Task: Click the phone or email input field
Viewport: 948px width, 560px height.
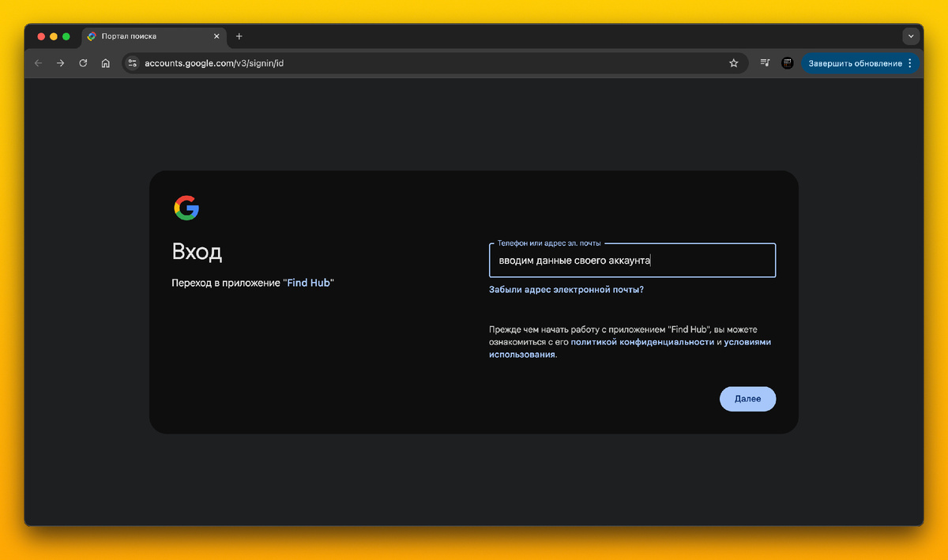Action: pos(633,261)
